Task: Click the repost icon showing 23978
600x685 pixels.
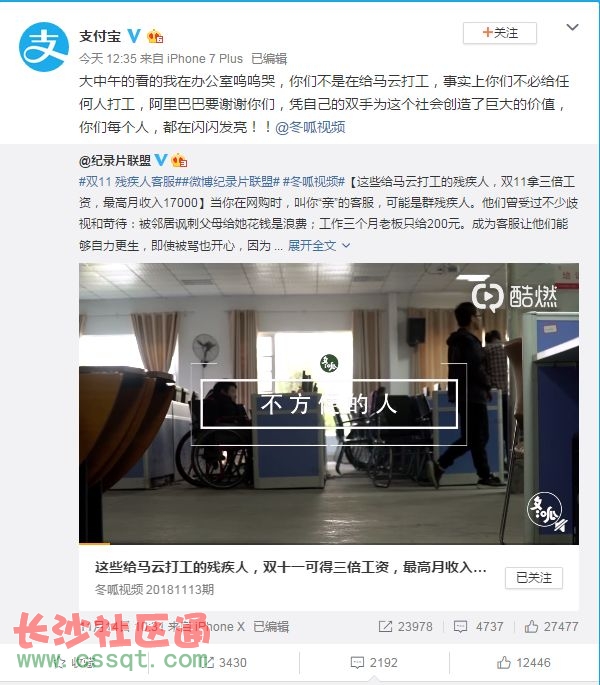Action: coord(385,626)
